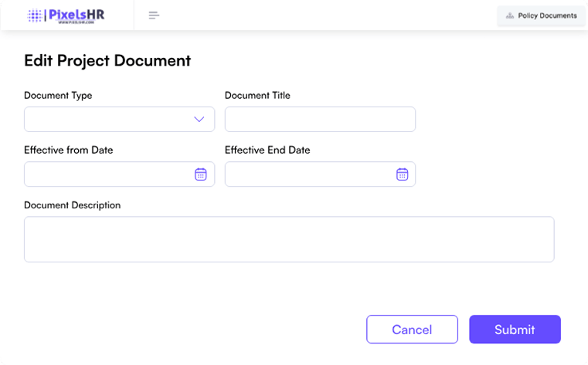Expand the Document Type chevron arrow
This screenshot has height=365, width=588.
pyautogui.click(x=199, y=120)
